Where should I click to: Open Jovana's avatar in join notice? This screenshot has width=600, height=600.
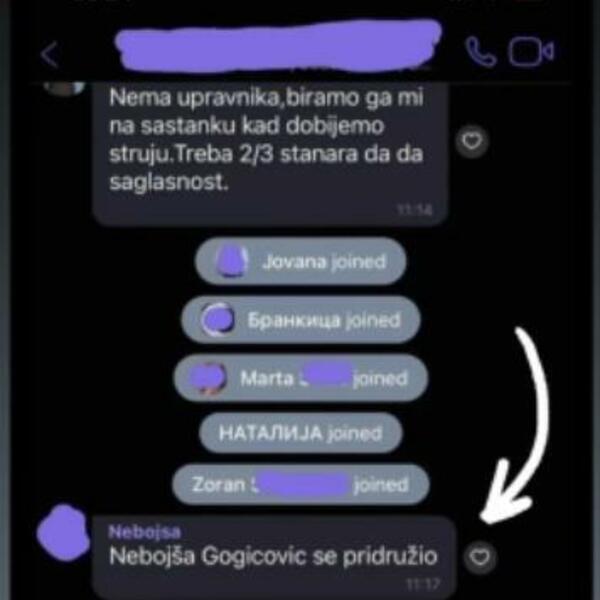pos(232,262)
